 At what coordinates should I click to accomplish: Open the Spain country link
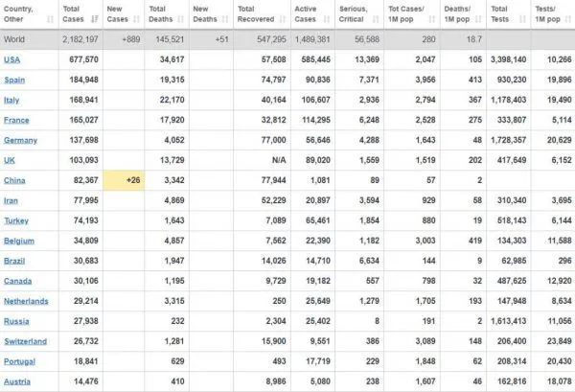coord(16,80)
